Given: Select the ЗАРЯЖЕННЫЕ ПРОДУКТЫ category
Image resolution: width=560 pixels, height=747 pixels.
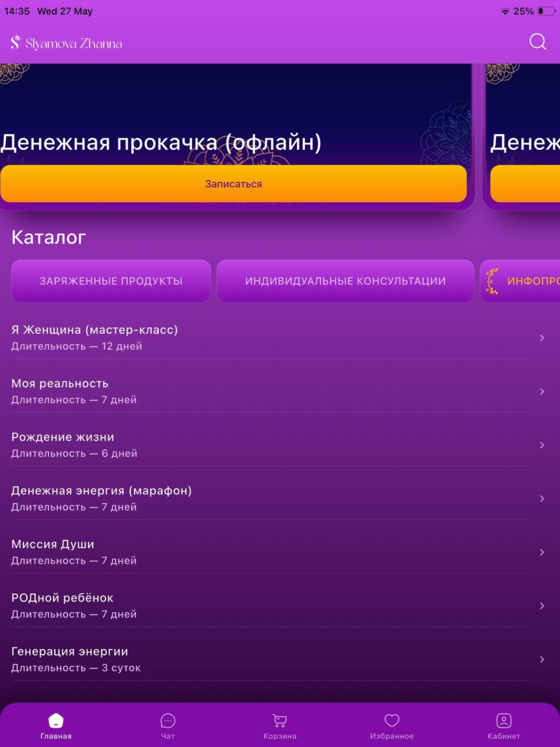Looking at the screenshot, I should pyautogui.click(x=111, y=281).
